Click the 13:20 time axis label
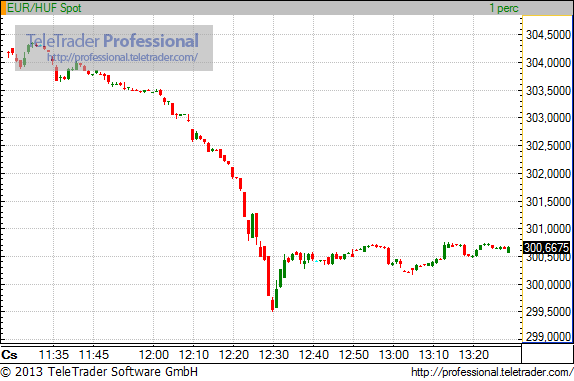Screen dimensions: 574x381 point(474,355)
